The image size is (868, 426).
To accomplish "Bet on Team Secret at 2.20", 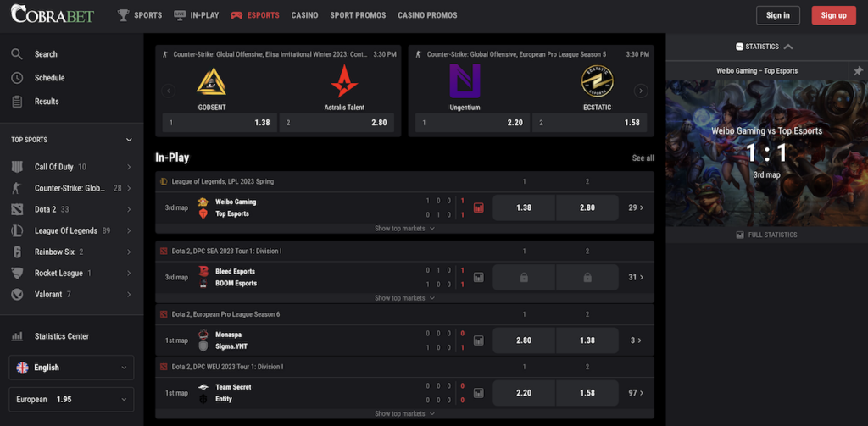I will click(x=524, y=393).
